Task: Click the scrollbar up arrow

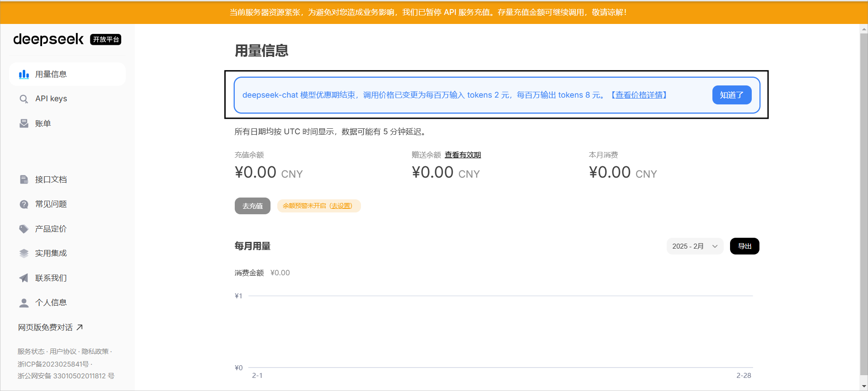Action: coord(863,29)
